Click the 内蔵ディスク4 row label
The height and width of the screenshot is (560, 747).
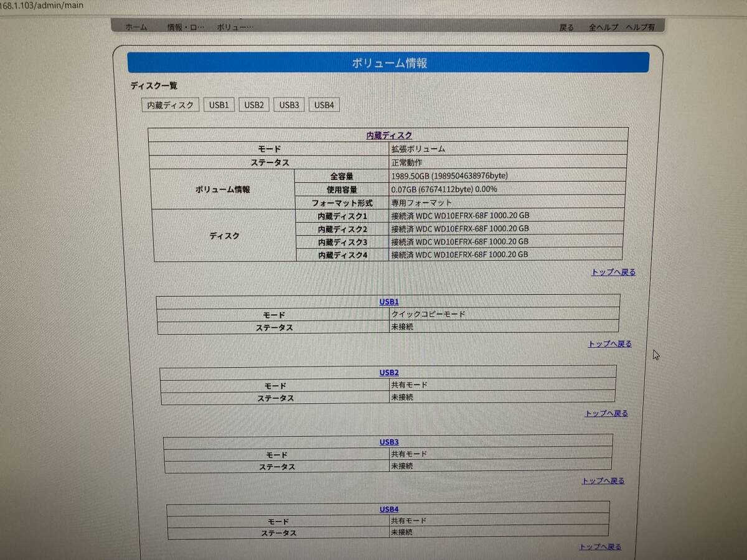click(x=342, y=254)
